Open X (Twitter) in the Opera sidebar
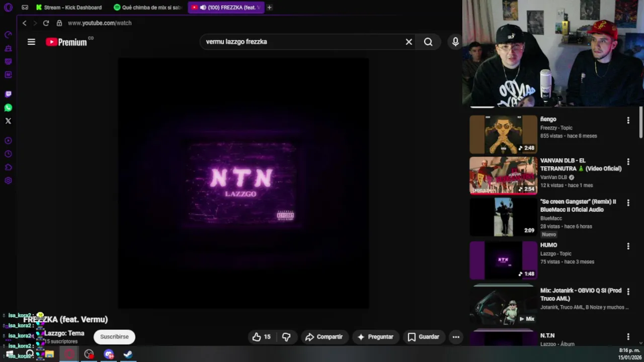Image resolution: width=644 pixels, height=362 pixels. click(x=8, y=121)
